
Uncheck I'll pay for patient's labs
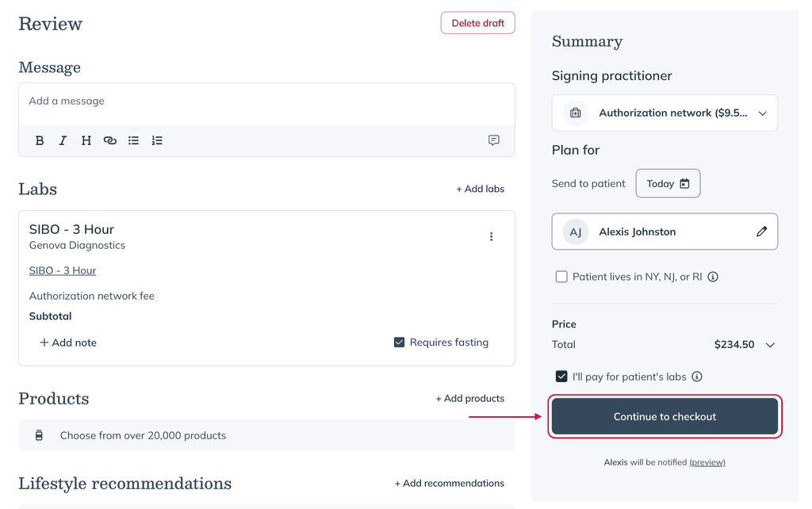561,377
